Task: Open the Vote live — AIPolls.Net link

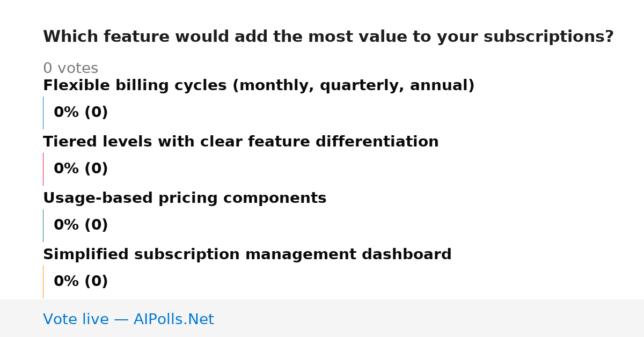Action: coord(128,320)
